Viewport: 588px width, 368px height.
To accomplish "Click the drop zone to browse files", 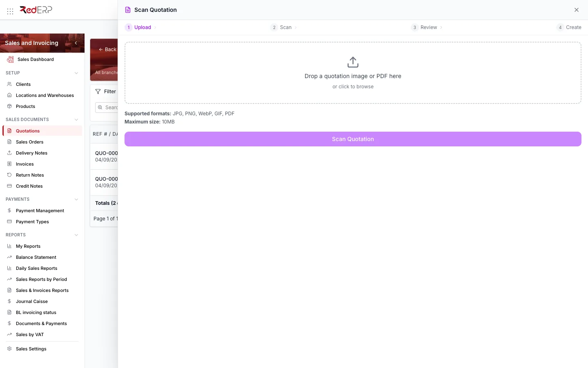I will point(353,73).
